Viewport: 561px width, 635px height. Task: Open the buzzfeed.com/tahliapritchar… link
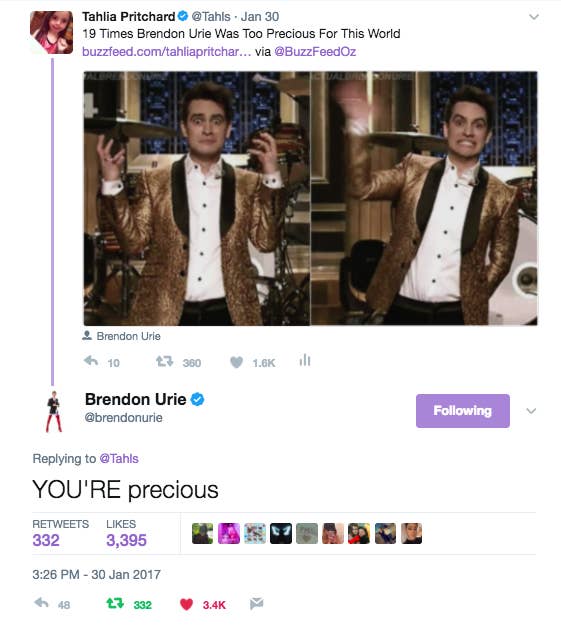point(166,52)
